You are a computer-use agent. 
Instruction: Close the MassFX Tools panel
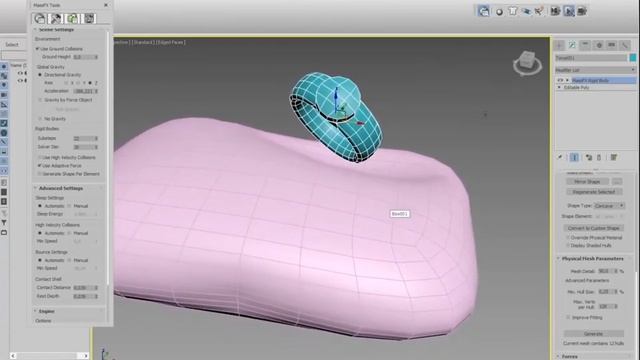click(106, 5)
